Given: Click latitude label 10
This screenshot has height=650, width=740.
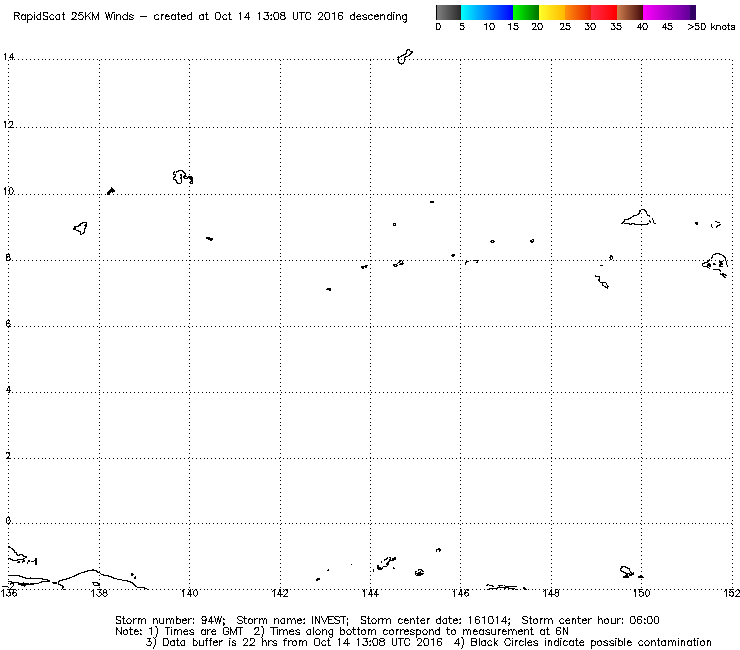Looking at the screenshot, I should point(8,191).
